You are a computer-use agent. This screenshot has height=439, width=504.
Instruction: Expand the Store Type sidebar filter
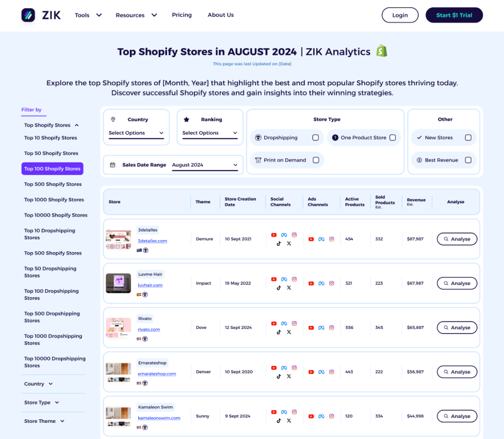[x=41, y=402]
